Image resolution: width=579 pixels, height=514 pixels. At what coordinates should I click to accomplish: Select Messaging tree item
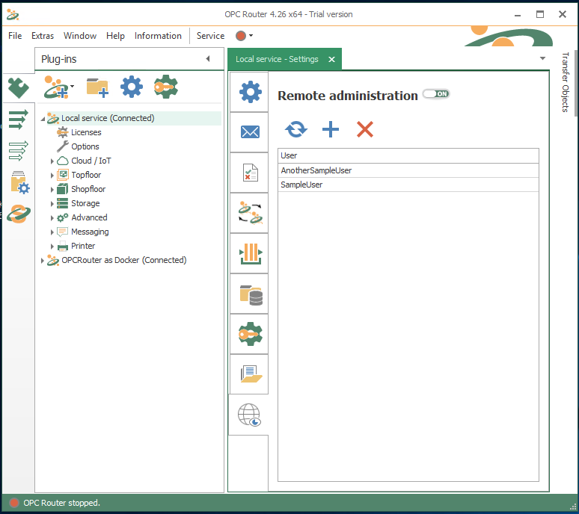90,232
